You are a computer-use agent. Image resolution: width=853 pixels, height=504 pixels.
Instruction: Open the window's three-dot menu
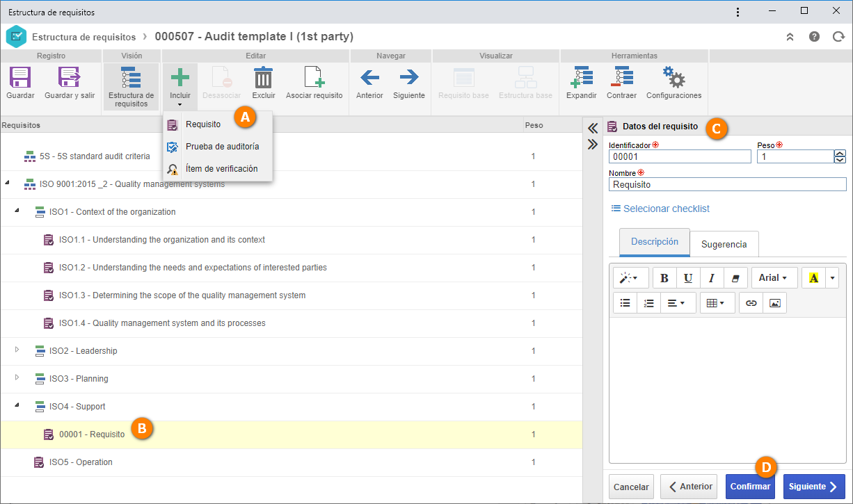[738, 12]
